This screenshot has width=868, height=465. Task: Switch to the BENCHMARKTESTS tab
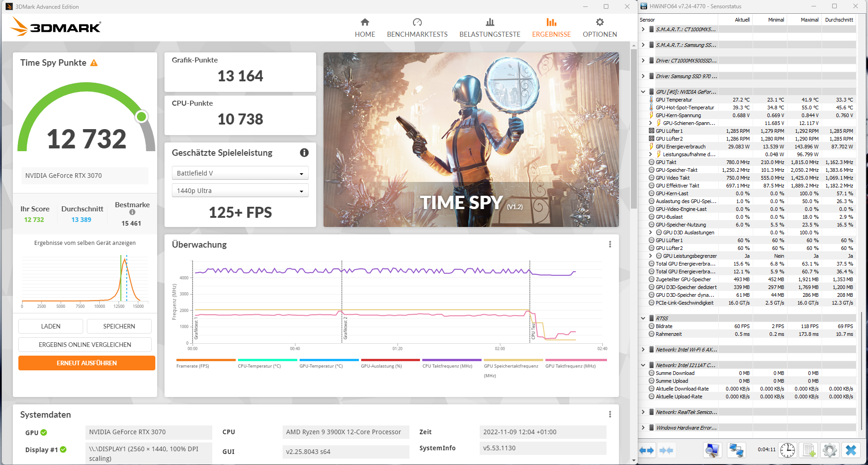click(417, 28)
